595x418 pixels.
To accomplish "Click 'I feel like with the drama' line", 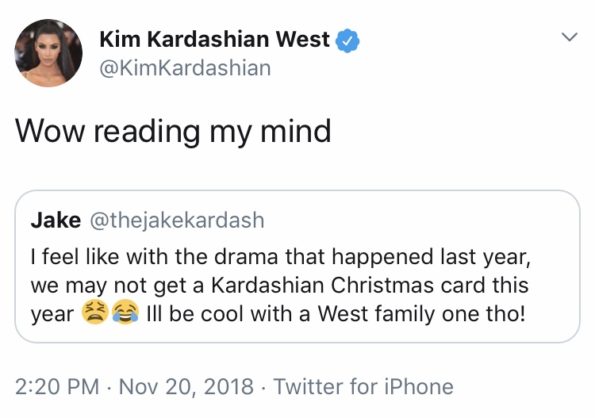I will coord(157,257).
